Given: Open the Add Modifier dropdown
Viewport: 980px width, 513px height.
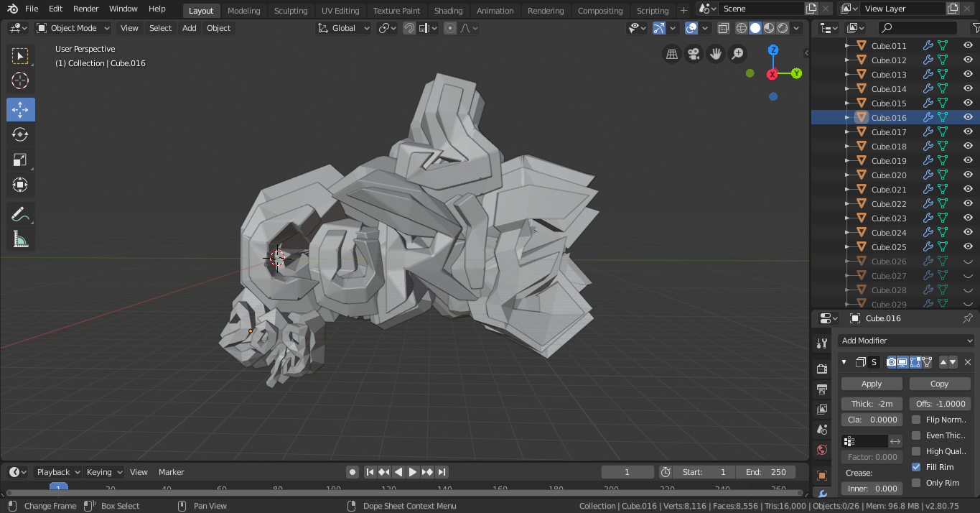Looking at the screenshot, I should 907,341.
